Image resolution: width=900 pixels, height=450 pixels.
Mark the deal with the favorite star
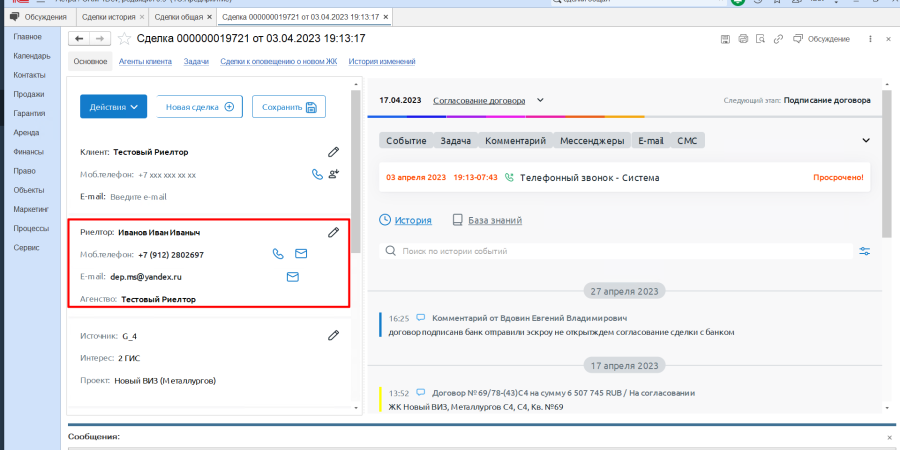[125, 39]
